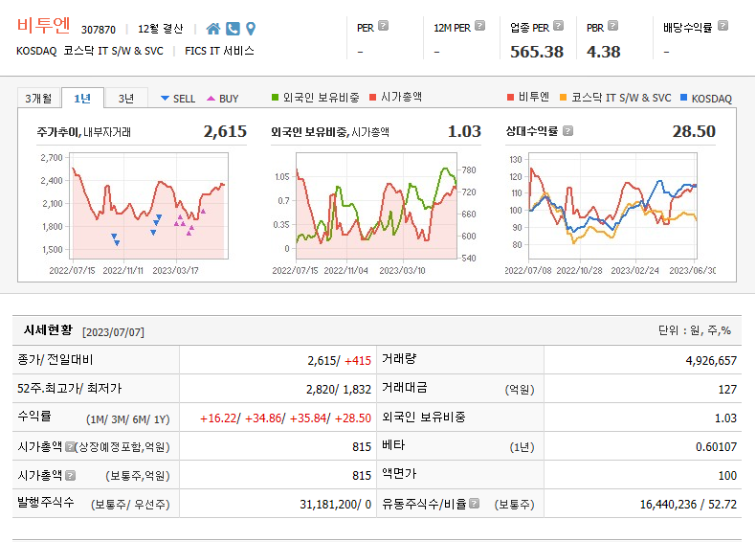Click the 업종 PER value 565.38
This screenshot has height=542, width=756.
[x=537, y=52]
